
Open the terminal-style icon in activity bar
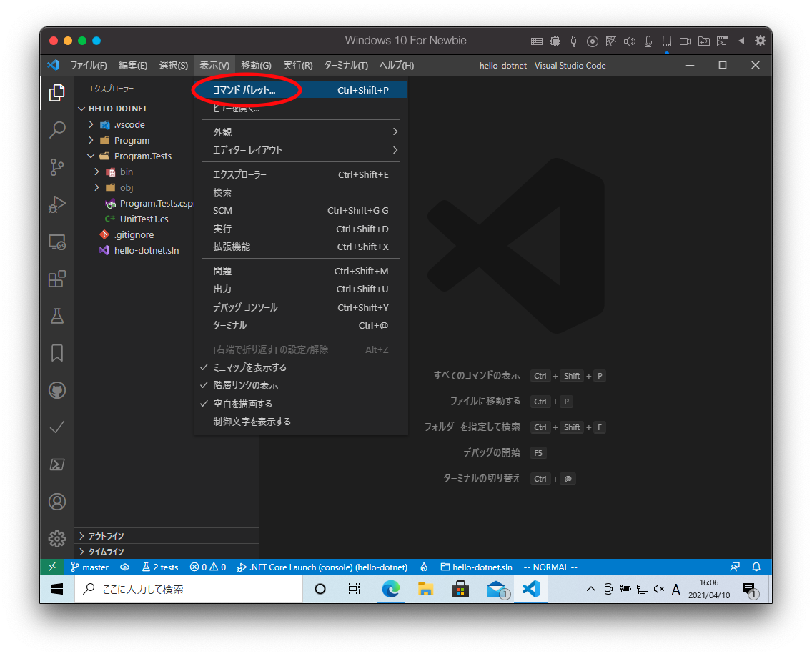pos(57,464)
